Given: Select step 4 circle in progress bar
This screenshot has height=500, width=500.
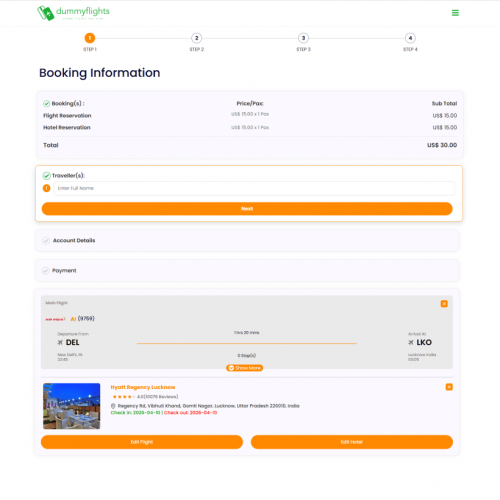Looking at the screenshot, I should tap(410, 38).
